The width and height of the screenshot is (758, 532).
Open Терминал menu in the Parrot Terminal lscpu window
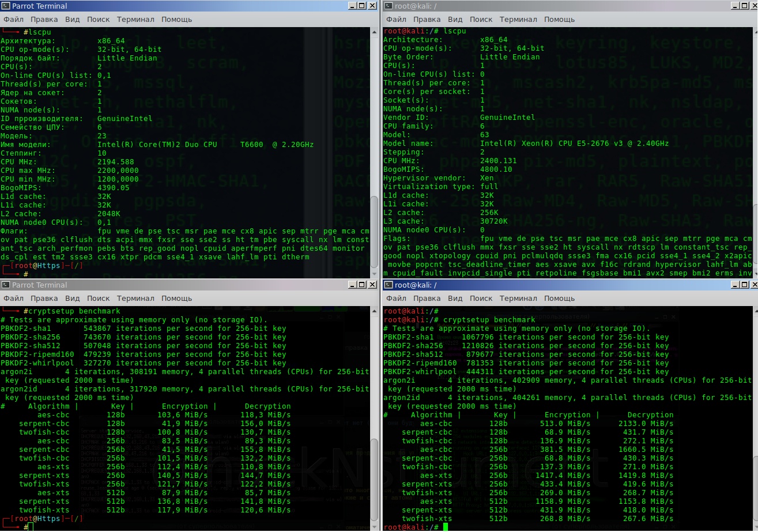(x=135, y=20)
